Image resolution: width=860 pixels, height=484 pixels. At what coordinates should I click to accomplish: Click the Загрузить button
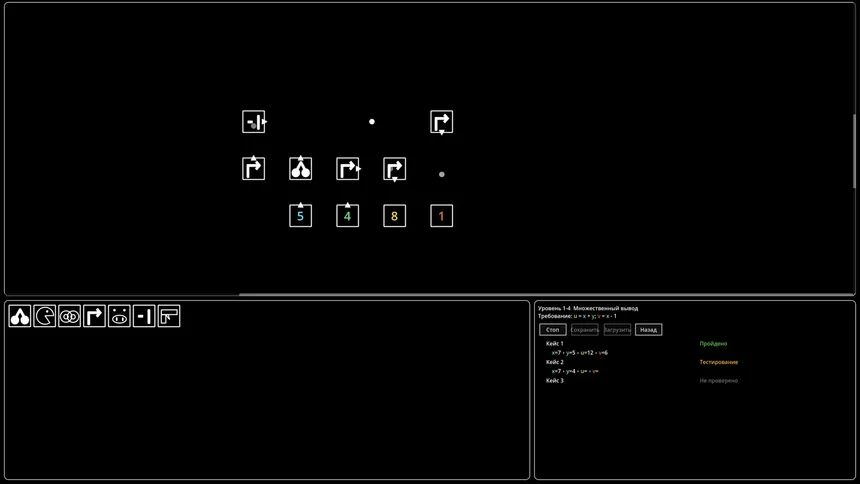point(617,330)
